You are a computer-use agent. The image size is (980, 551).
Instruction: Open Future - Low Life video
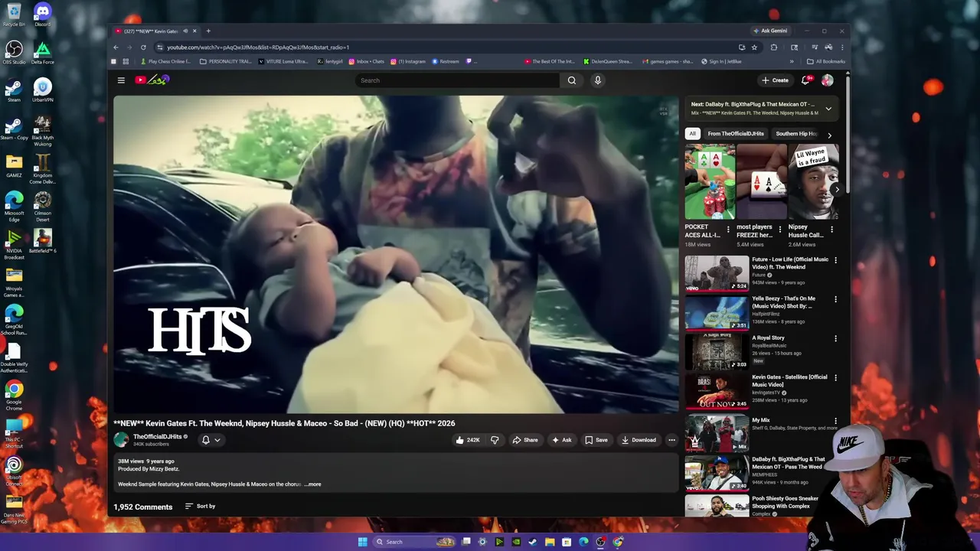point(790,263)
